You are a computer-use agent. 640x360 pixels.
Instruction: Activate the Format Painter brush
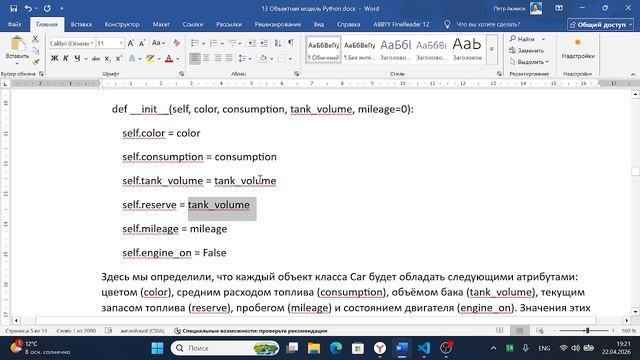(x=36, y=62)
